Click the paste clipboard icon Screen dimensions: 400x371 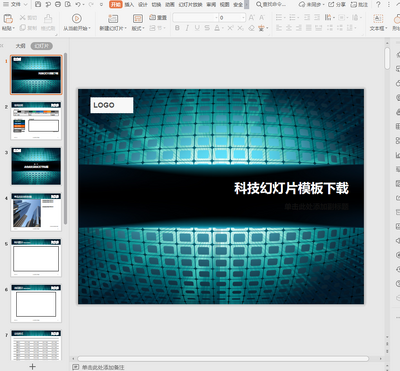click(x=8, y=18)
